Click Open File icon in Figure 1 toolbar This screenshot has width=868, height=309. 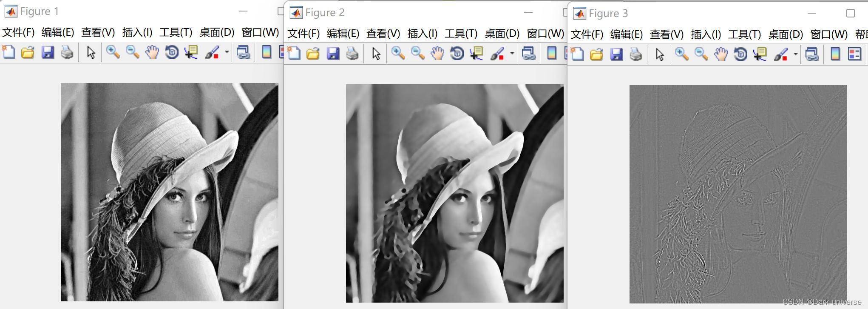[28, 52]
